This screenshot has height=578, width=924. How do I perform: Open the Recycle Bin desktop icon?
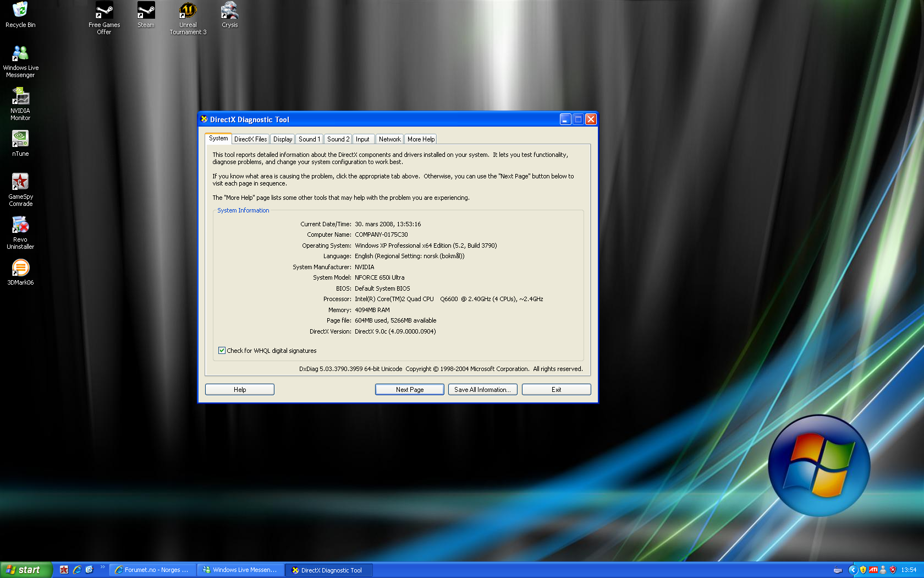coord(20,15)
